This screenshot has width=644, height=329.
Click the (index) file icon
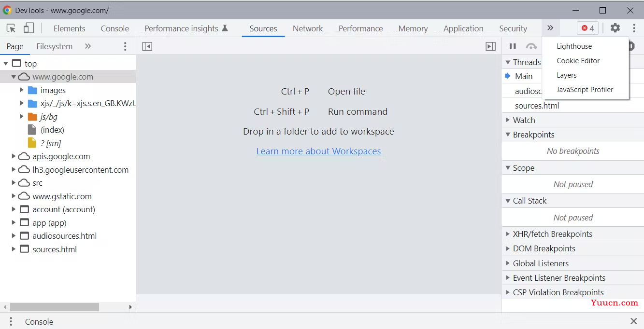pyautogui.click(x=32, y=130)
